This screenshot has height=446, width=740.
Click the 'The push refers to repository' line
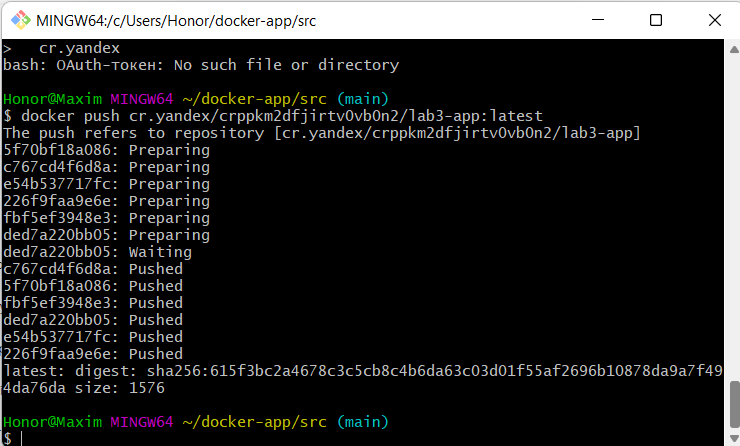click(x=322, y=133)
